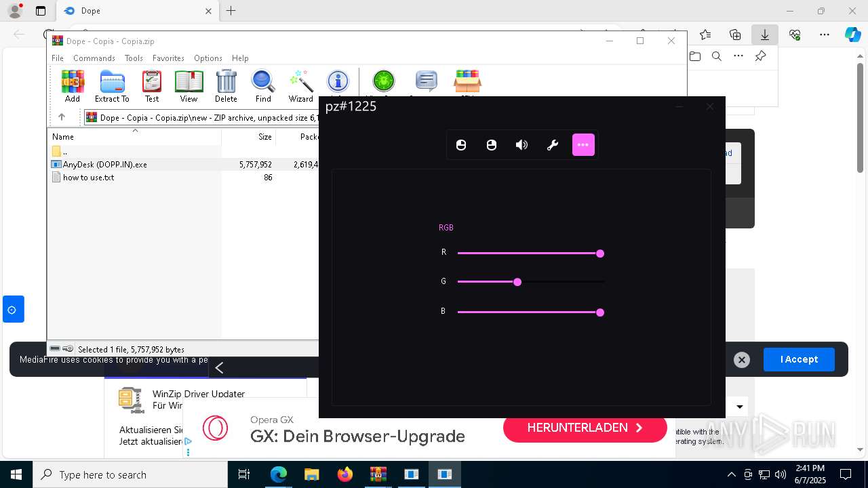Open the Copilot icon in Edge
Image resolution: width=868 pixels, height=488 pixels.
[852, 35]
